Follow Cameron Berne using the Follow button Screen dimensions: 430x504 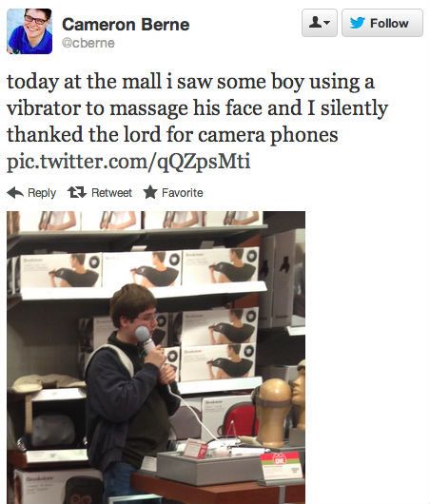[x=382, y=23]
